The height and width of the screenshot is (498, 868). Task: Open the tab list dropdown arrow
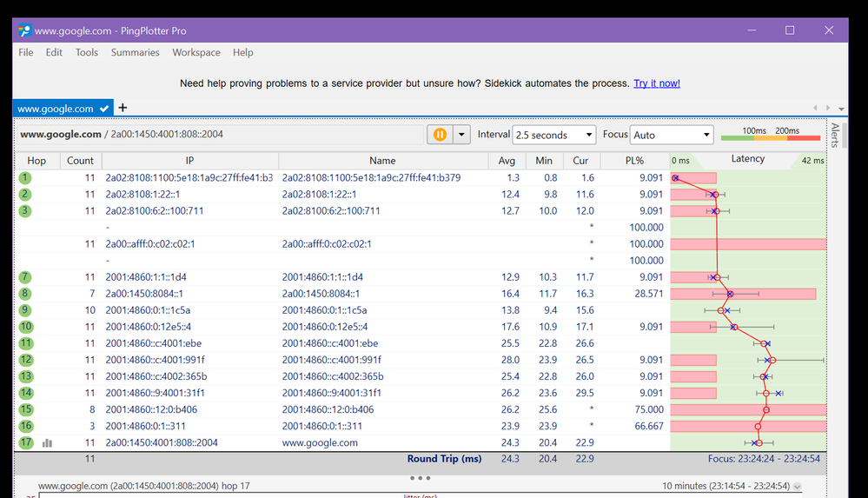[x=841, y=109]
